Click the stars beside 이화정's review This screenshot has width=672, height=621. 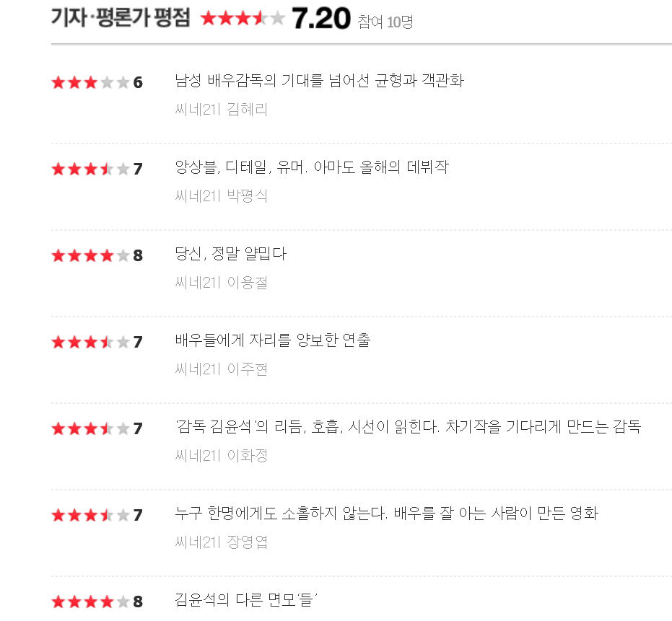coord(90,428)
